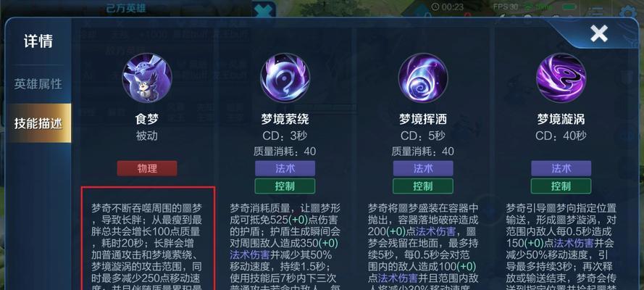Select the 梦境萦绕 skill icon
This screenshot has height=290, width=644.
coord(285,78)
